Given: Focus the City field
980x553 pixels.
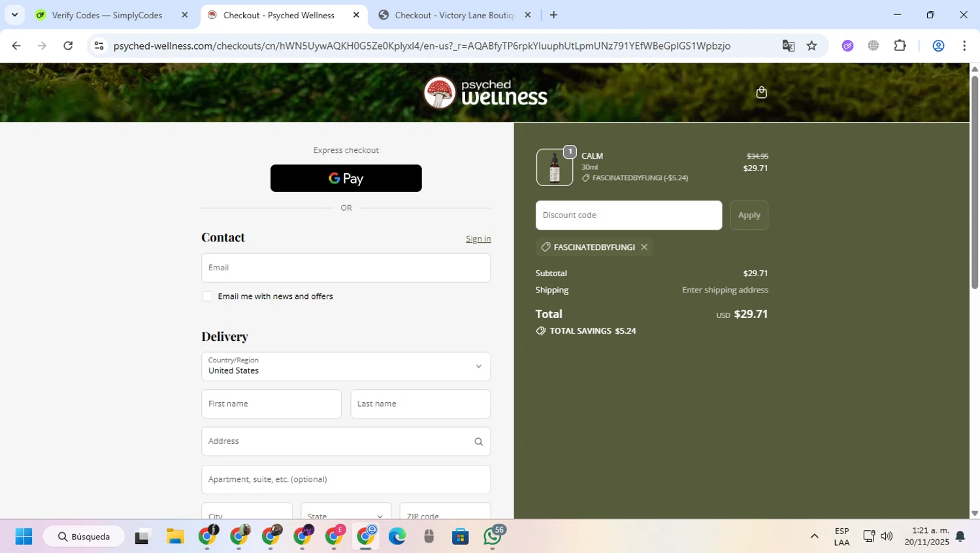Looking at the screenshot, I should 247,511.
